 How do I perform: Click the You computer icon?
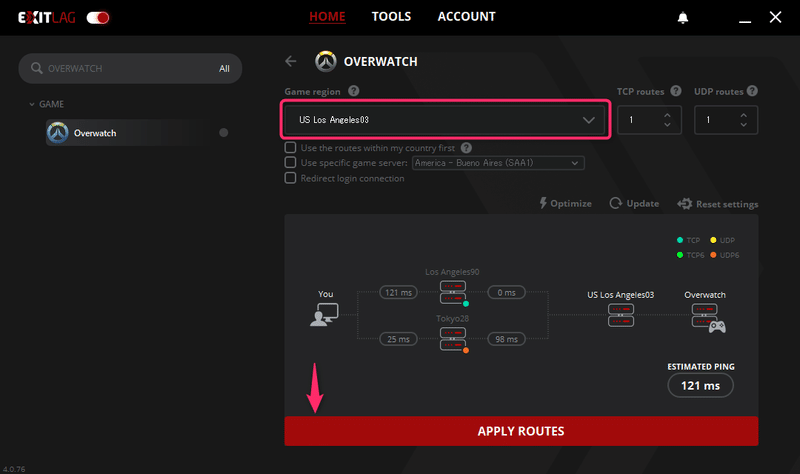click(324, 314)
